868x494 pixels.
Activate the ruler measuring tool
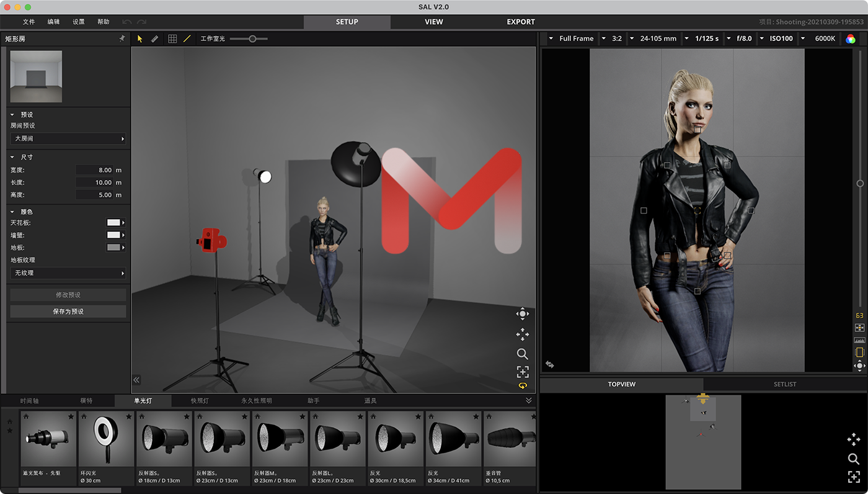pyautogui.click(x=154, y=38)
